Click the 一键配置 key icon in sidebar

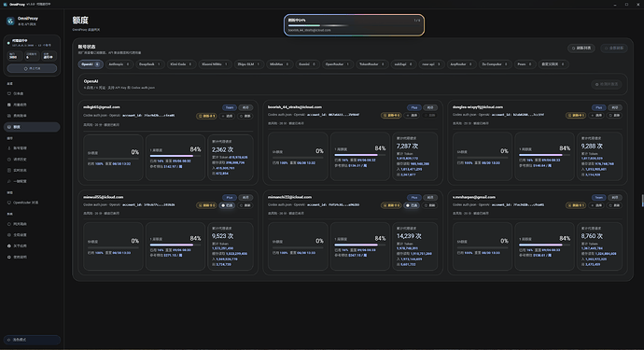pos(9,181)
